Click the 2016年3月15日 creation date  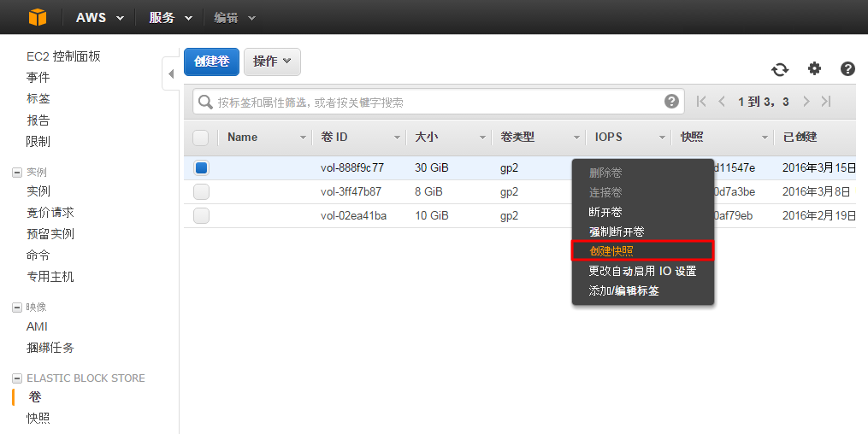point(819,167)
